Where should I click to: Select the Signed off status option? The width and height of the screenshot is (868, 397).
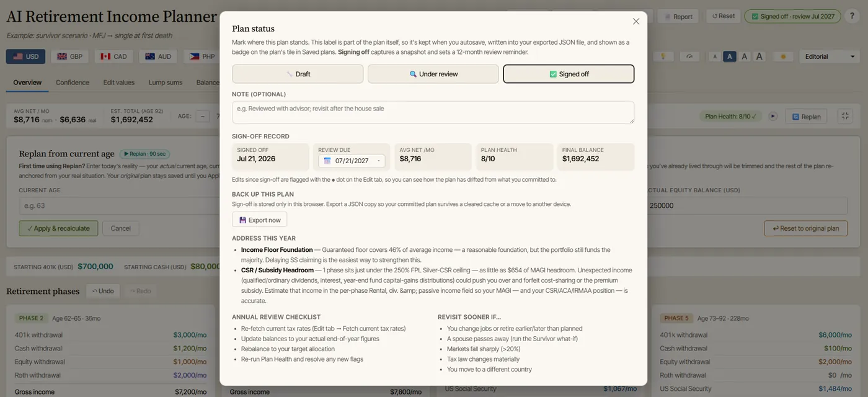click(x=569, y=74)
